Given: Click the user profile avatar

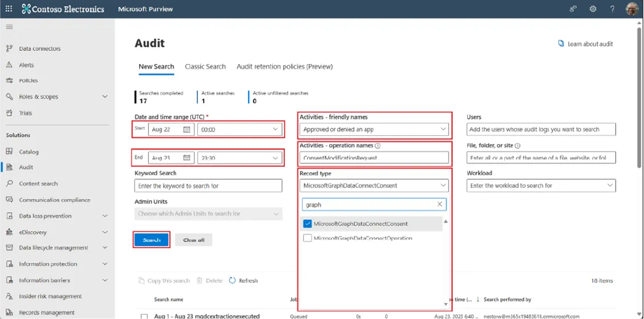Looking at the screenshot, I should [x=632, y=9].
